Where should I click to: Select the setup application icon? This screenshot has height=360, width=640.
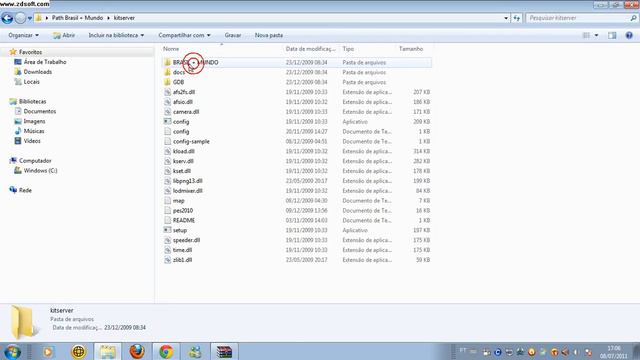point(167,230)
